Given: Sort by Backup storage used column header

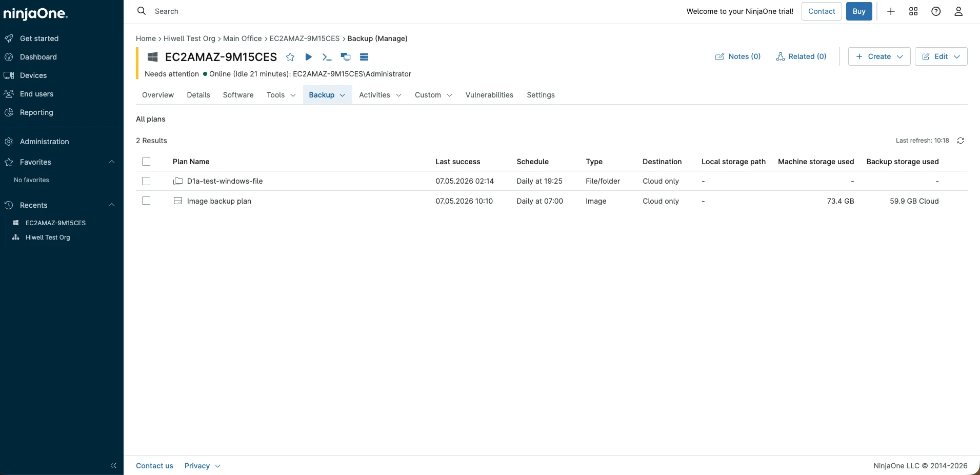Looking at the screenshot, I should pos(903,162).
